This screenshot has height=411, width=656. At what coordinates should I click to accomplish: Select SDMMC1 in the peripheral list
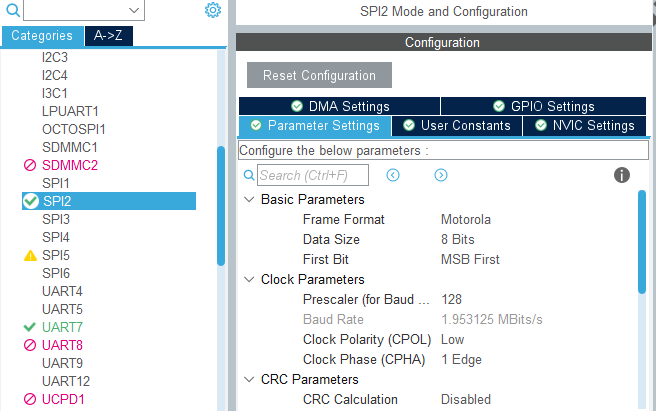point(70,147)
